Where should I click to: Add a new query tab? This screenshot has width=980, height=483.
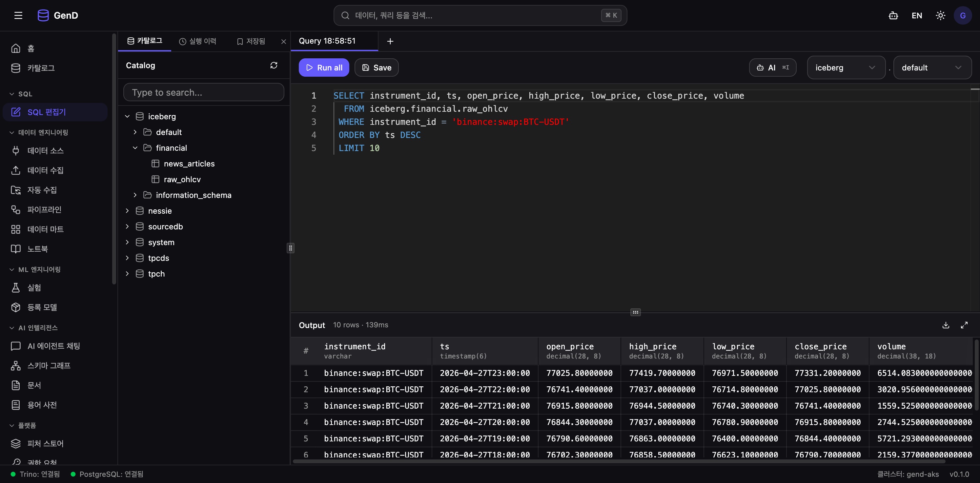pyautogui.click(x=390, y=41)
